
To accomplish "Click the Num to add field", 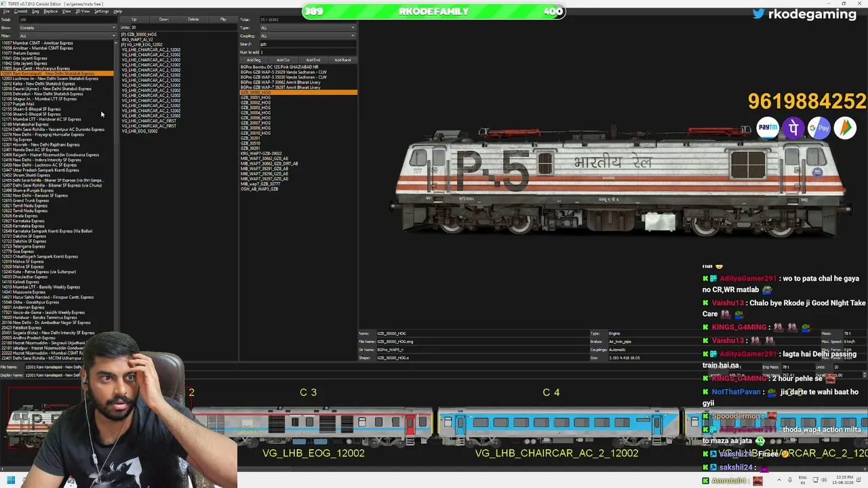I will [x=308, y=52].
